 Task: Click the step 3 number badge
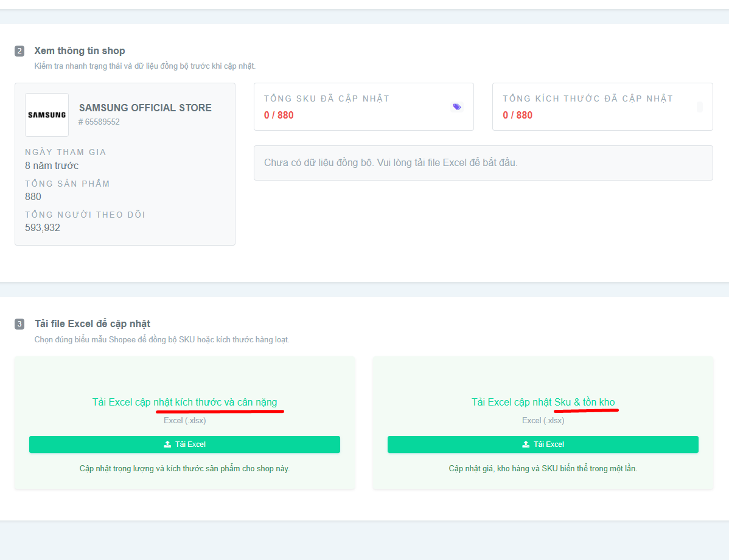(19, 324)
